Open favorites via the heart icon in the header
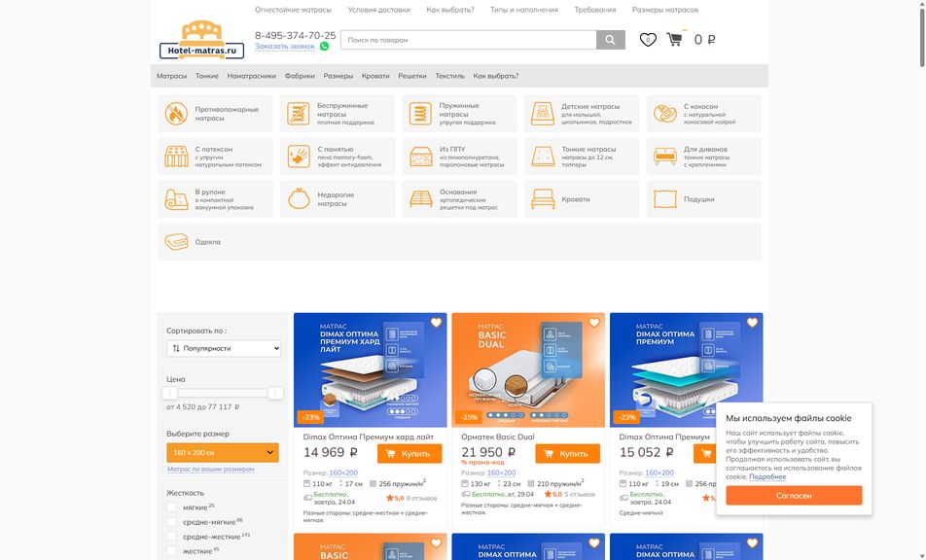This screenshot has height=560, width=926. tap(648, 40)
